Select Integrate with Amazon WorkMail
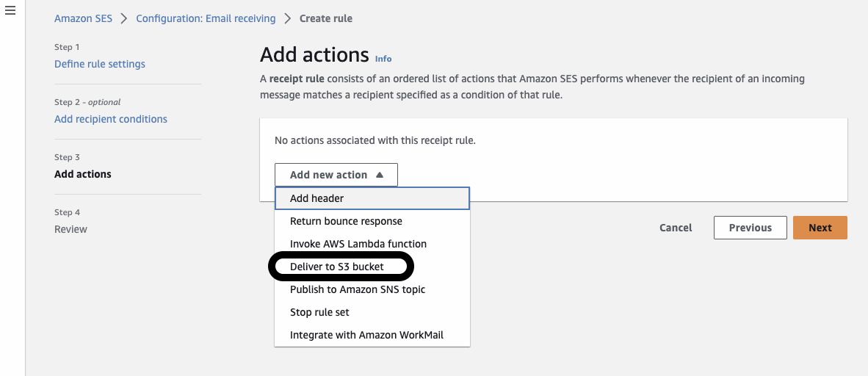 pos(372,335)
